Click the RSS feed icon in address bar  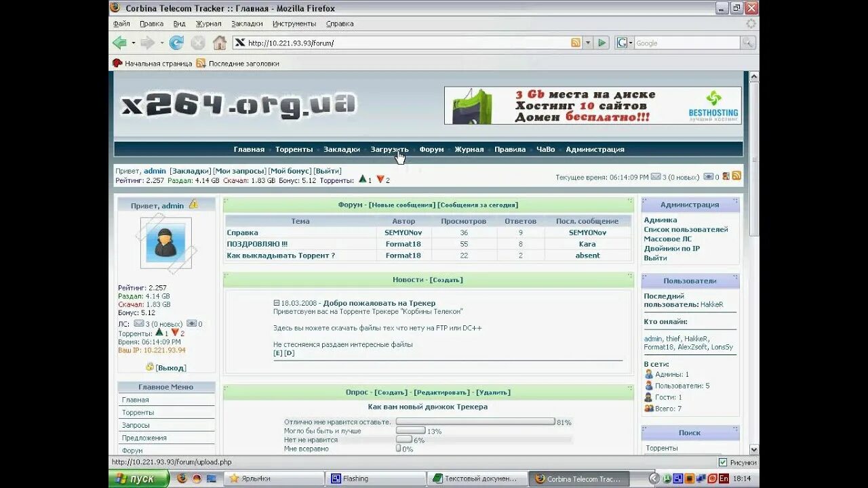(576, 43)
